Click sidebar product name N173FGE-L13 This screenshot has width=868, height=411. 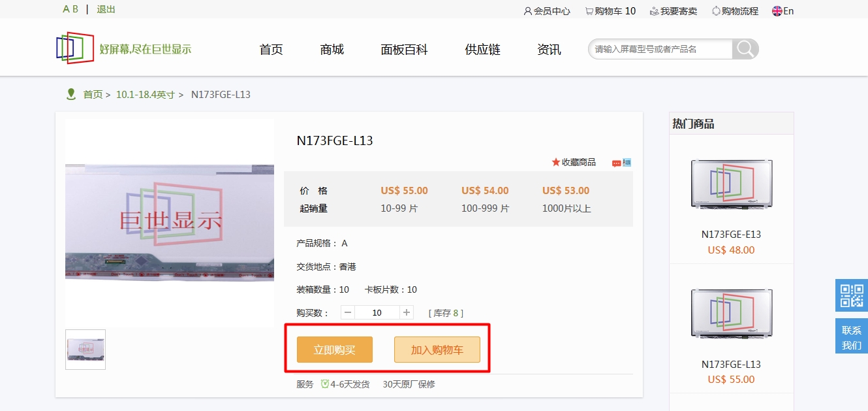click(x=731, y=364)
